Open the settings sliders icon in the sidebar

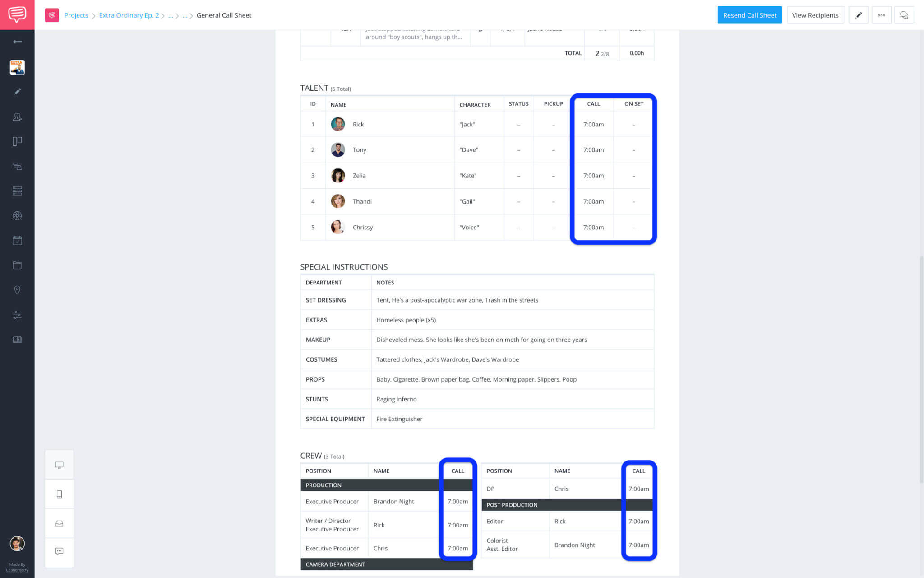pos(17,314)
